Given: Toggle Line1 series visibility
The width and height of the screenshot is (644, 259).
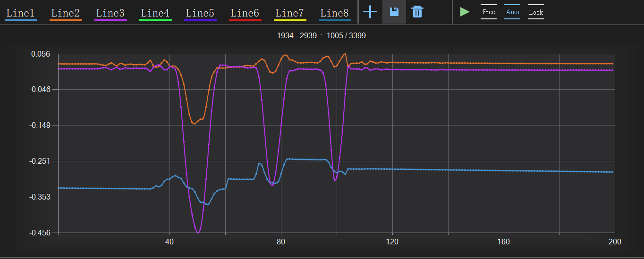Looking at the screenshot, I should [21, 13].
